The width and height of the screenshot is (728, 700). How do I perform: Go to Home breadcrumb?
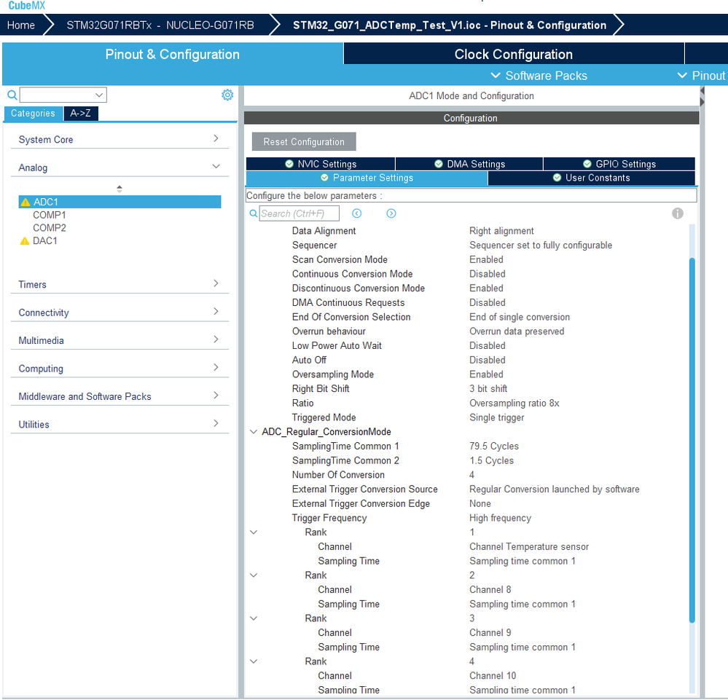21,25
